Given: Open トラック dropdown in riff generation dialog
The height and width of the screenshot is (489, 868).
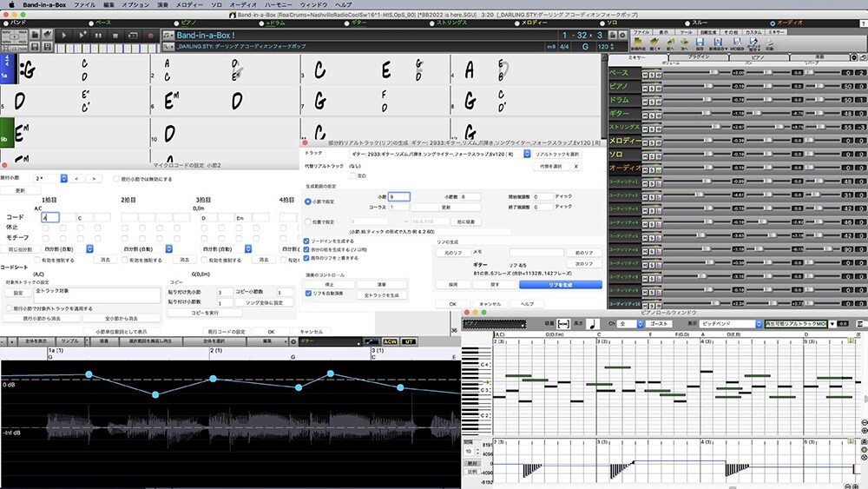Looking at the screenshot, I should click(440, 154).
